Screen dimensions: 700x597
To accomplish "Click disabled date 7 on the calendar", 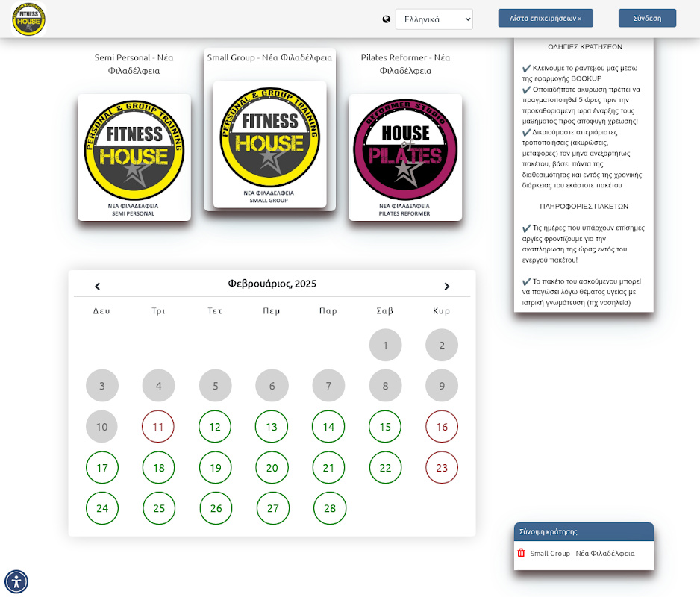I will pyautogui.click(x=328, y=385).
